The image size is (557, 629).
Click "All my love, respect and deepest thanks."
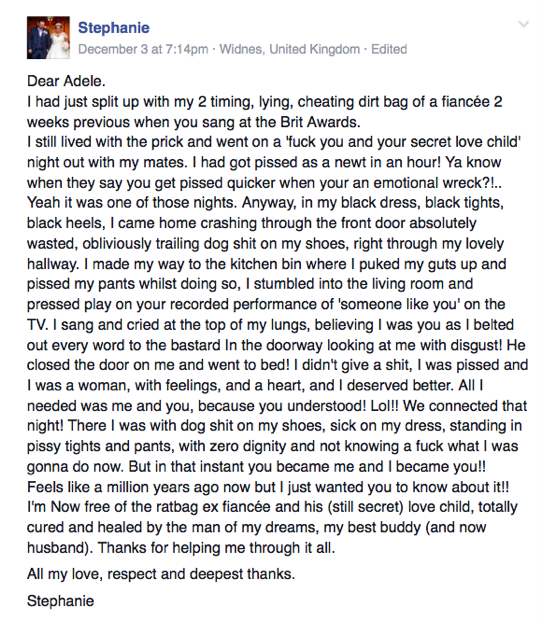(x=161, y=574)
